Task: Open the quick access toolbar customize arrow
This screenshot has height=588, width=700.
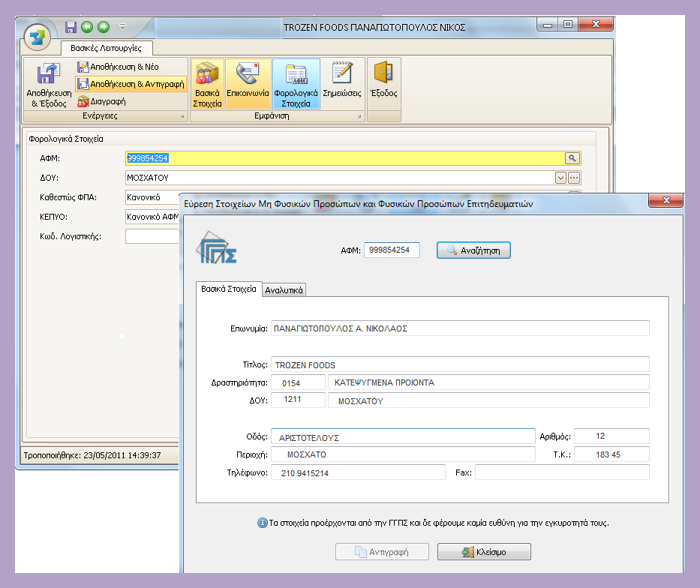Action: [123, 27]
